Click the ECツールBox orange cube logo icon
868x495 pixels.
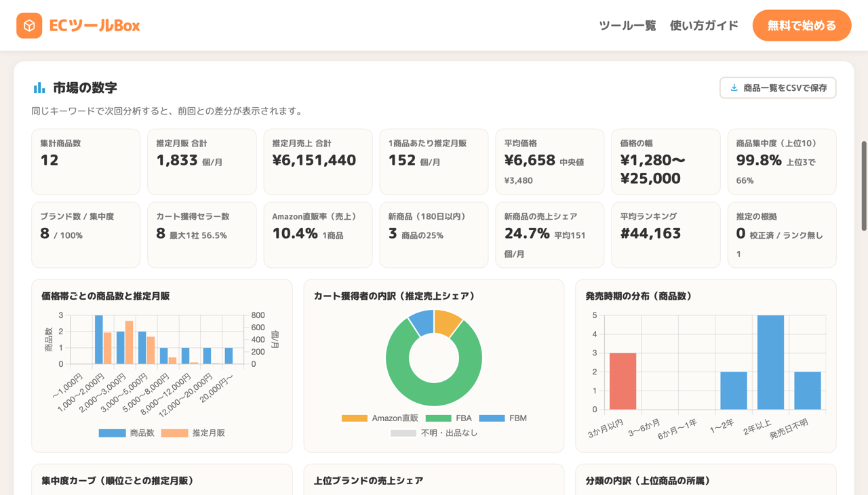pos(29,26)
